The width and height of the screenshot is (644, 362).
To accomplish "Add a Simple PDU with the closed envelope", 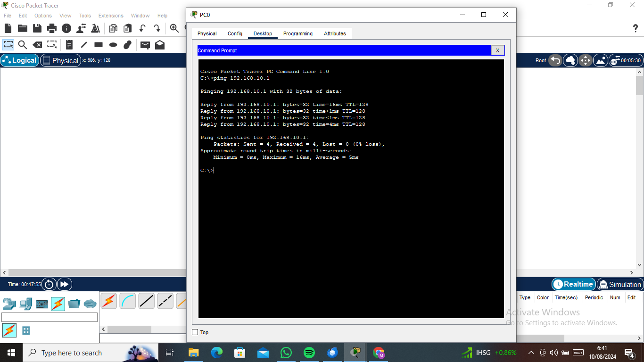I will 145,45.
